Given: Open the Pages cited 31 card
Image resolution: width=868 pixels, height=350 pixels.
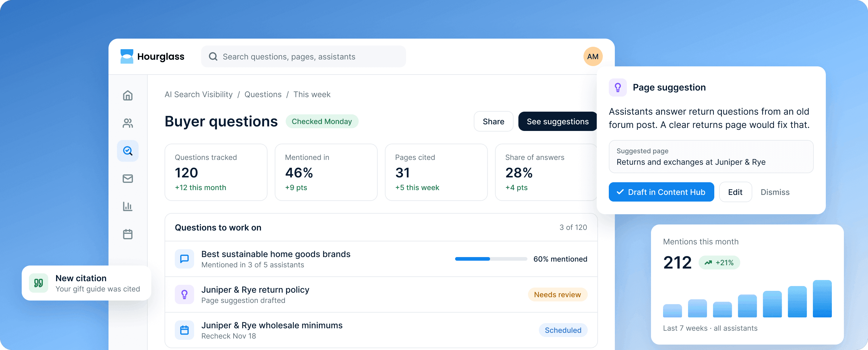Looking at the screenshot, I should pos(436,172).
